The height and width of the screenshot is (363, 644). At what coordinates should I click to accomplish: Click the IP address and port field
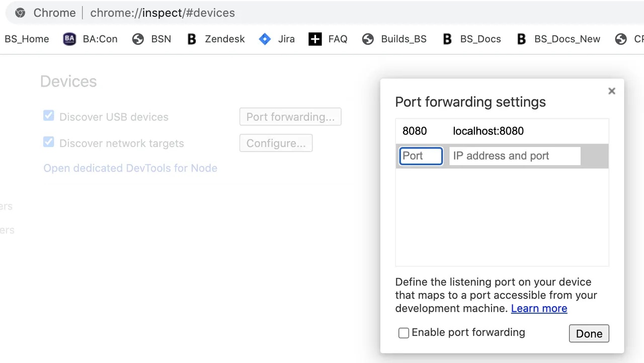pyautogui.click(x=514, y=156)
